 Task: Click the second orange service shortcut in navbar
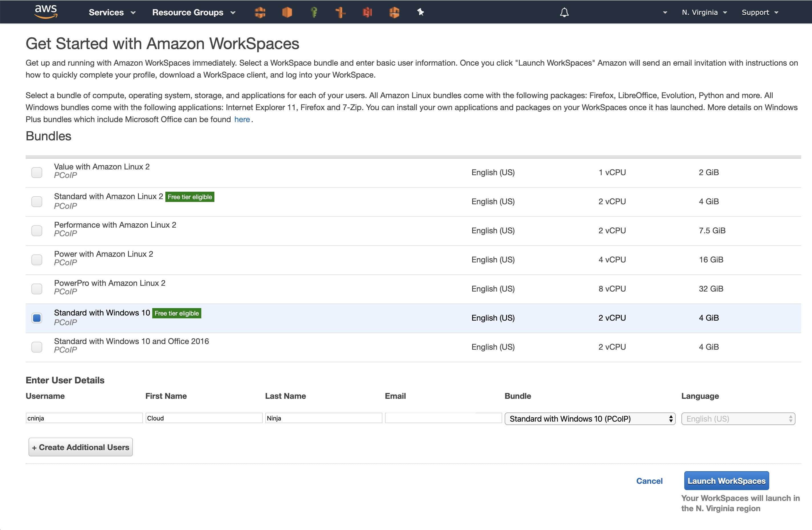(x=287, y=12)
